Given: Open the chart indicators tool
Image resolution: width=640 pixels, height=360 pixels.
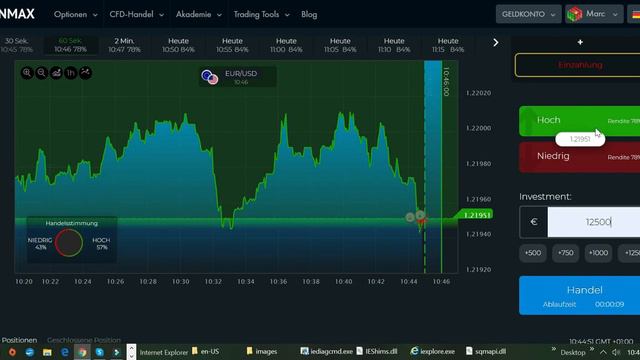Looking at the screenshot, I should click(x=85, y=73).
